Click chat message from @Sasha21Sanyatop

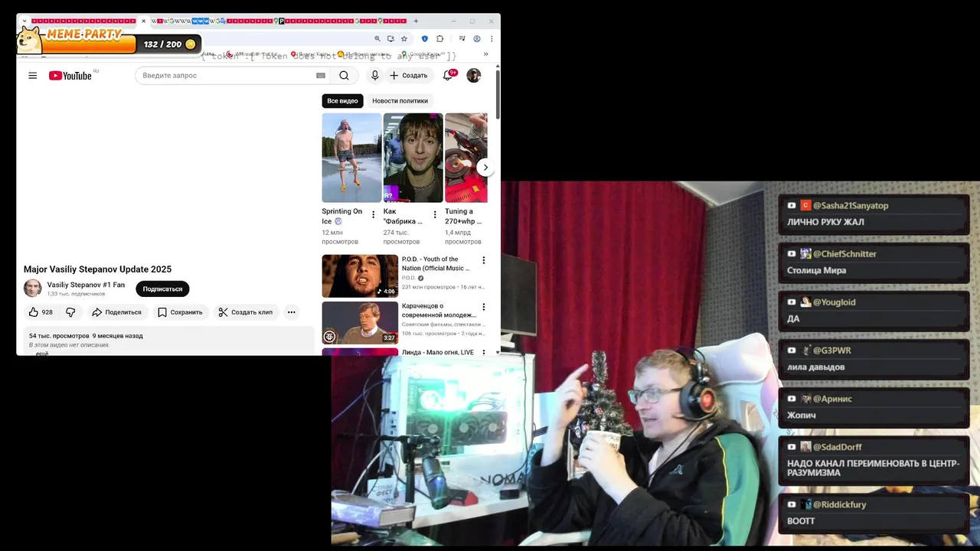click(874, 214)
